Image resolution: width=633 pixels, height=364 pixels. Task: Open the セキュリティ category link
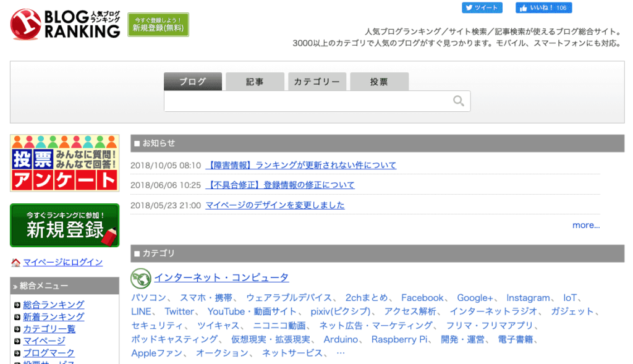click(157, 325)
